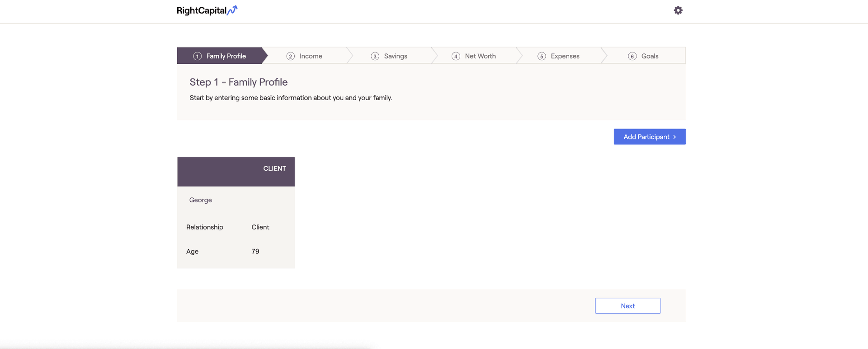Click the circled number 1 step icon
The height and width of the screenshot is (349, 868).
pyautogui.click(x=197, y=56)
